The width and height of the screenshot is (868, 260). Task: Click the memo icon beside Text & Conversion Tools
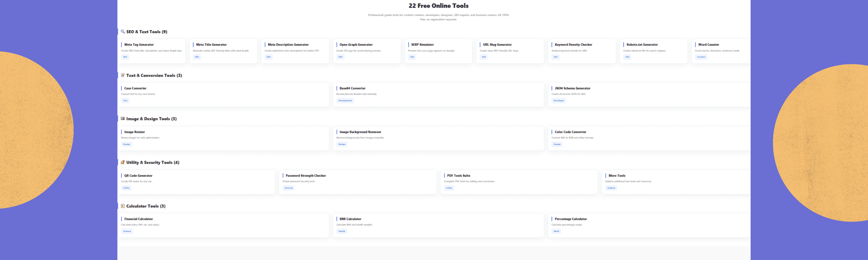click(x=122, y=75)
